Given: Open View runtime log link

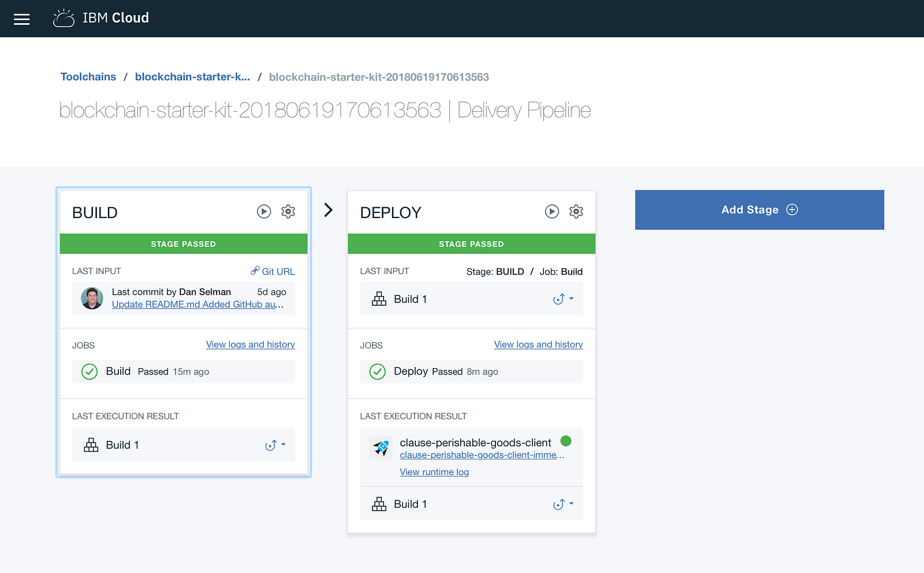Looking at the screenshot, I should click(x=434, y=472).
